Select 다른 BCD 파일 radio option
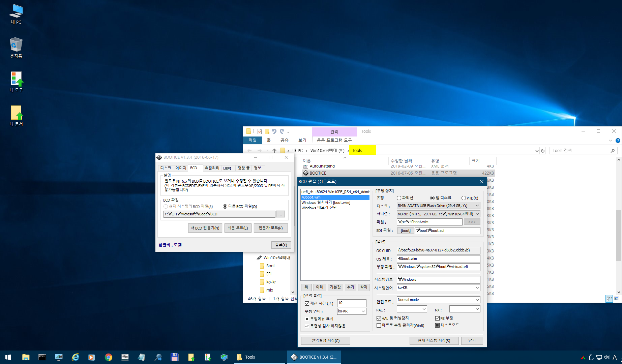The image size is (622, 364). click(x=225, y=206)
